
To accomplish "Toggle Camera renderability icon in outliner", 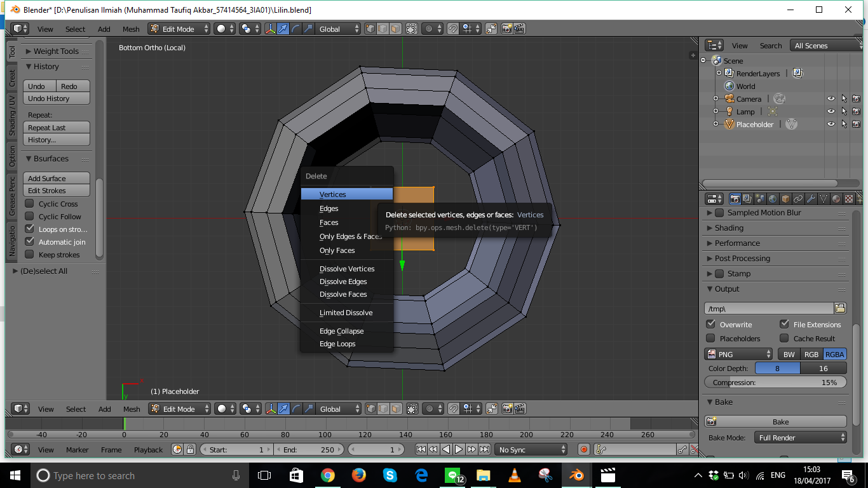I will tap(856, 98).
